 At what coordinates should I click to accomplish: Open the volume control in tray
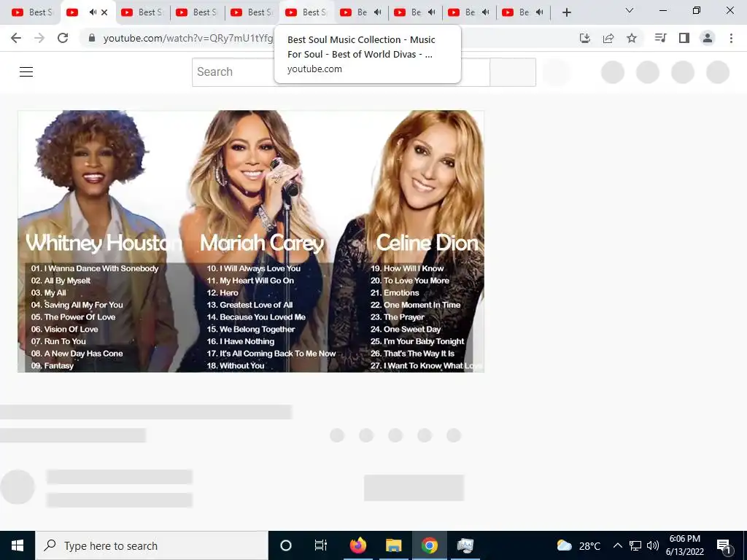pos(653,545)
